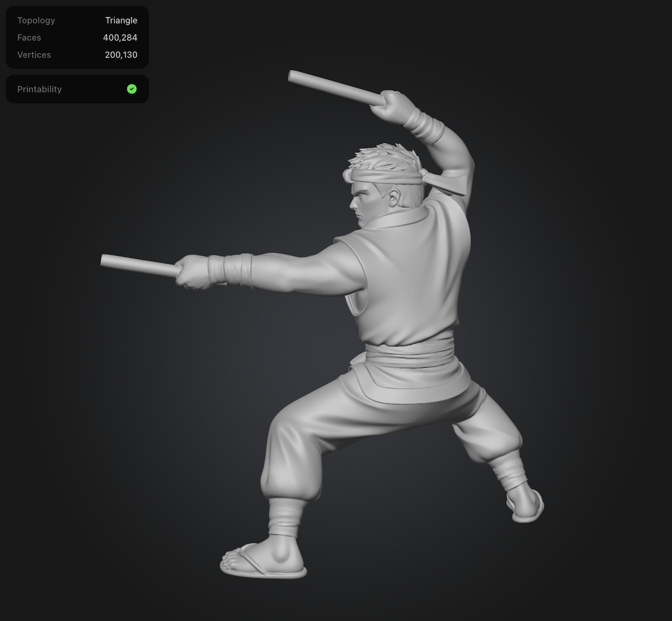Click the 200,130 vertices count
The width and height of the screenshot is (672, 621).
click(x=121, y=55)
